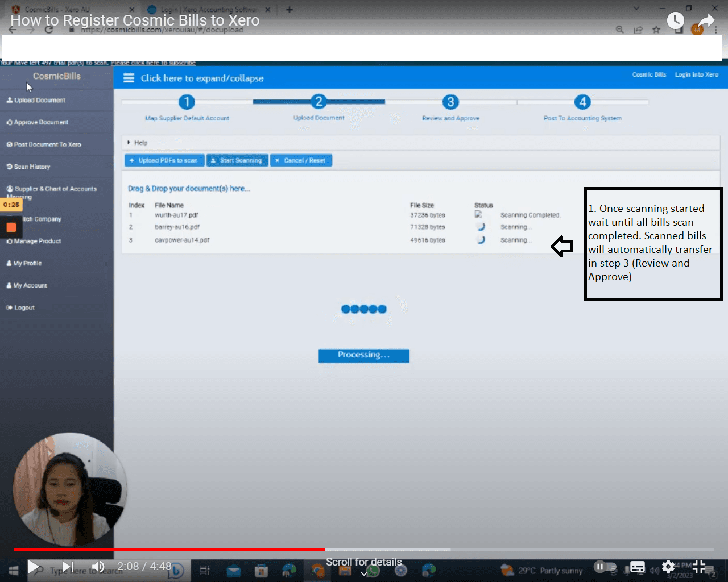Mute the video volume

[98, 567]
